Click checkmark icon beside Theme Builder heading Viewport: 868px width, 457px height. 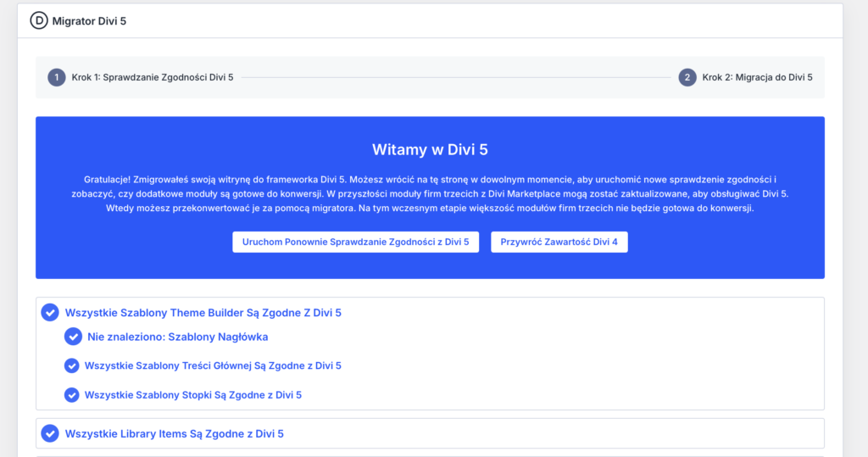coord(50,313)
